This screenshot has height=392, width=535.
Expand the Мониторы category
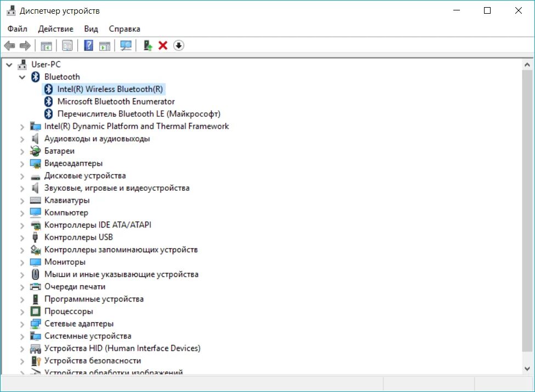pyautogui.click(x=22, y=263)
